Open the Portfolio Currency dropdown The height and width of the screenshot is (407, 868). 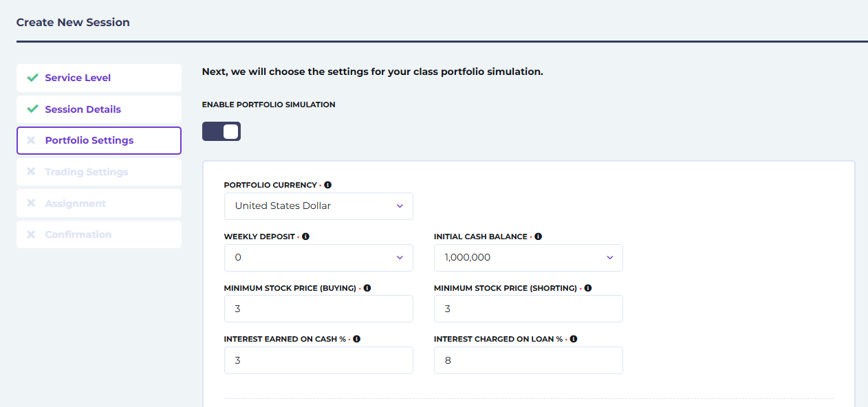pos(318,206)
